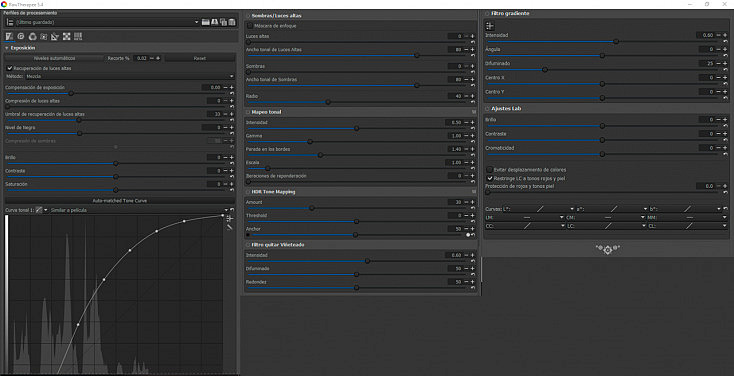Turn on HDR Tone Mapping
734x376 pixels.
pos(248,192)
